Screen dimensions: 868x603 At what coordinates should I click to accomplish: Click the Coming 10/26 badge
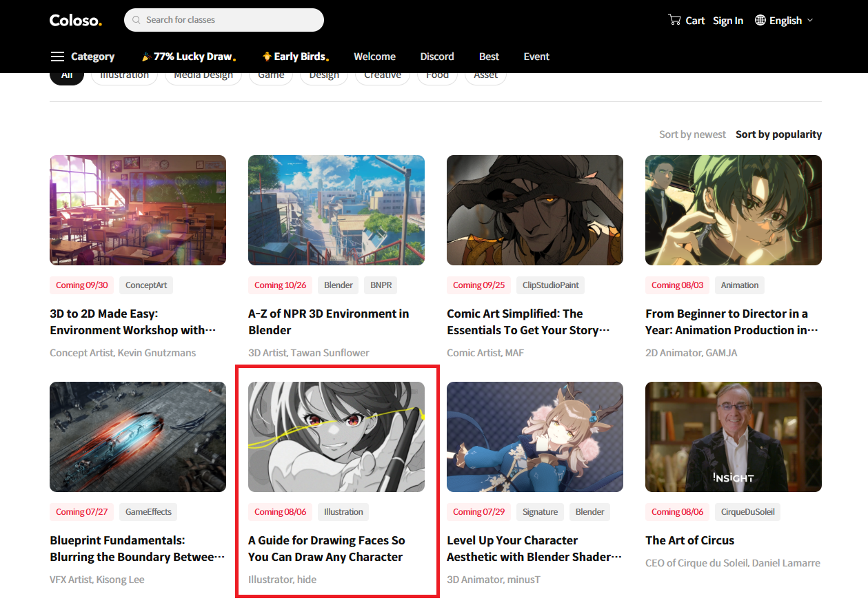click(281, 285)
